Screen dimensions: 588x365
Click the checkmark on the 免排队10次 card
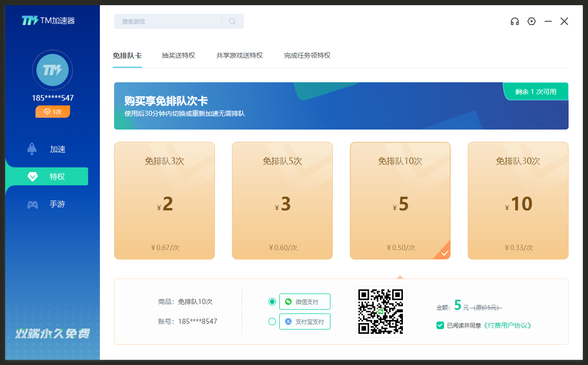444,253
